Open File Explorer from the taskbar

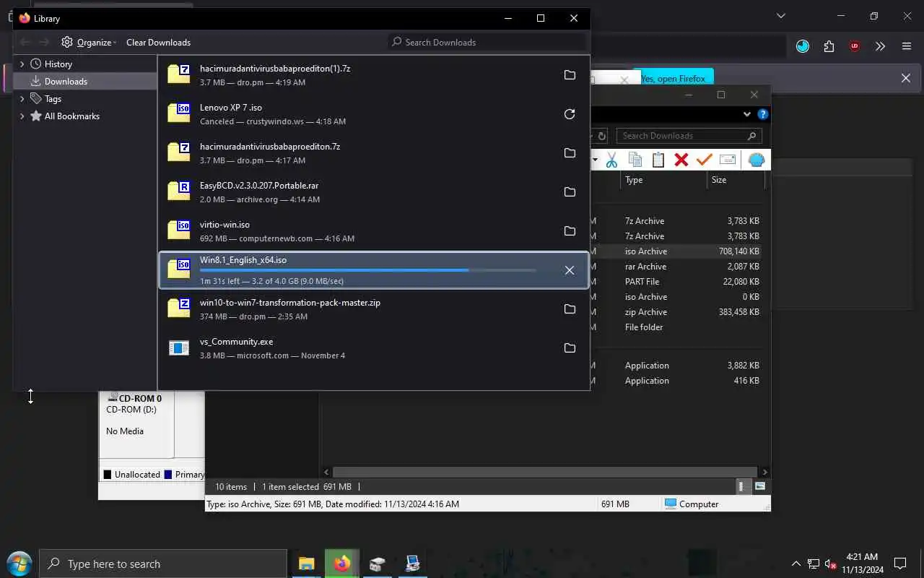307,564
